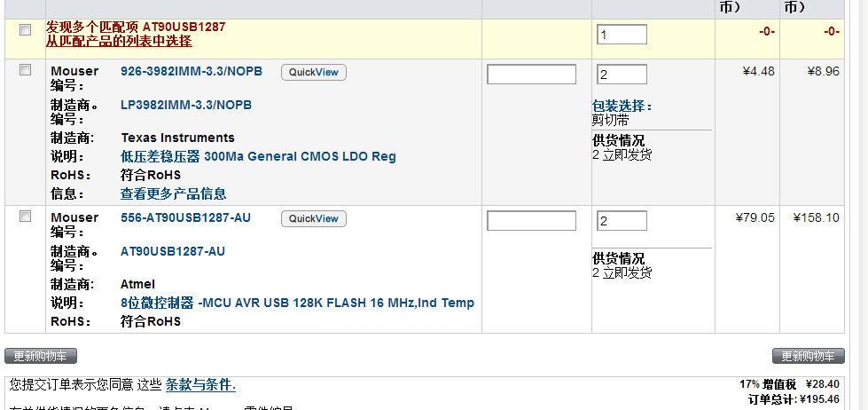Open 从匹配产品的列表中选择 link
Viewport: 868px width, 410px height.
pos(119,41)
